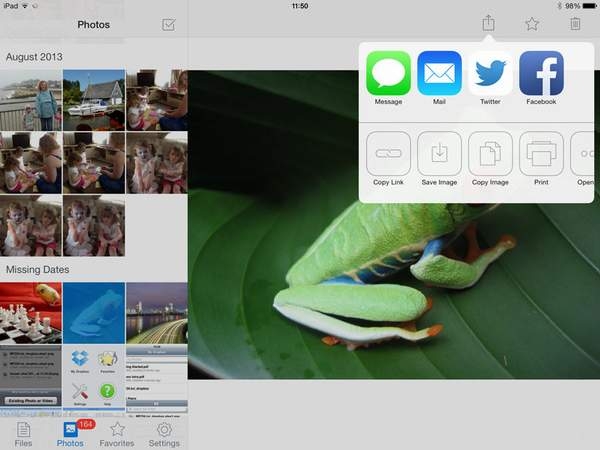
Task: Tap the Photos title in the header
Action: tap(93, 24)
